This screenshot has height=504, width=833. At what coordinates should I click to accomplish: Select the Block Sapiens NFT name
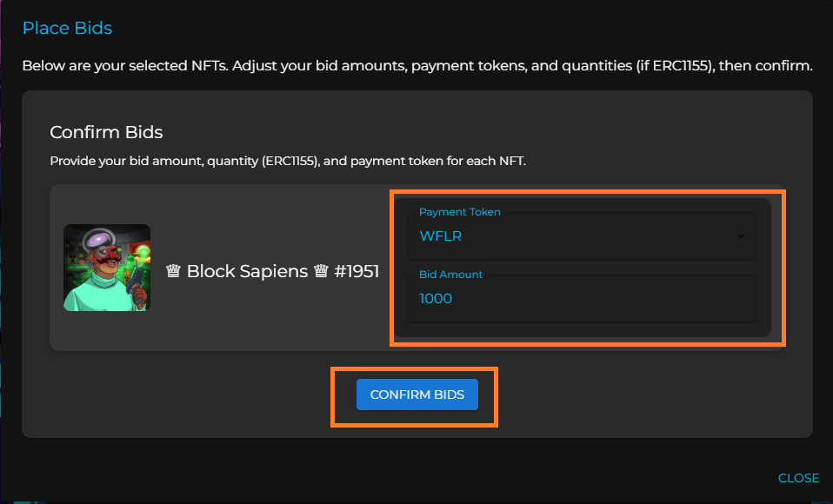[x=247, y=271]
